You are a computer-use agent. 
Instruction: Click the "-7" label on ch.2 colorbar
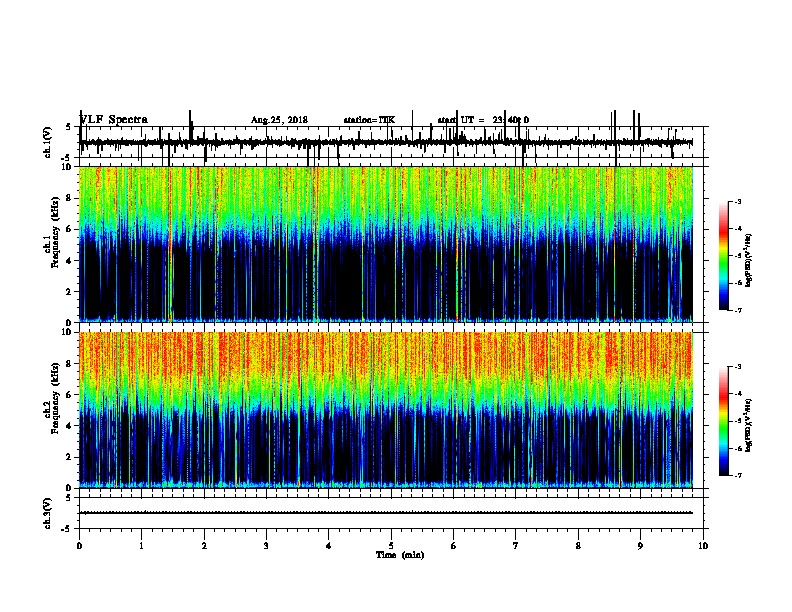pyautogui.click(x=737, y=475)
